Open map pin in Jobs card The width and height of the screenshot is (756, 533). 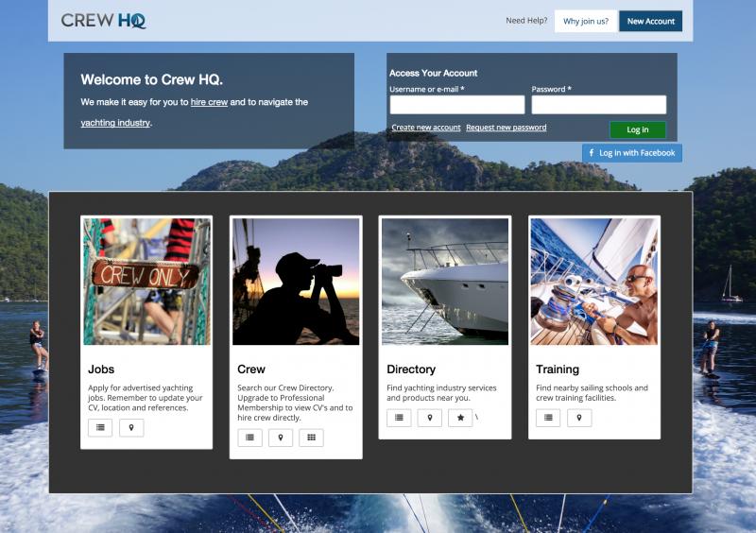(x=131, y=427)
